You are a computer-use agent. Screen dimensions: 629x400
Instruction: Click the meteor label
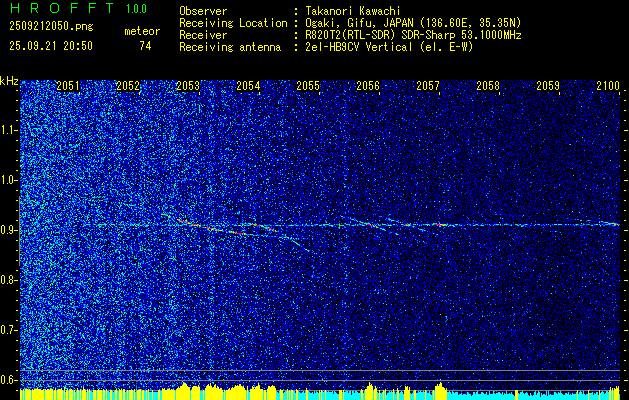(142, 31)
